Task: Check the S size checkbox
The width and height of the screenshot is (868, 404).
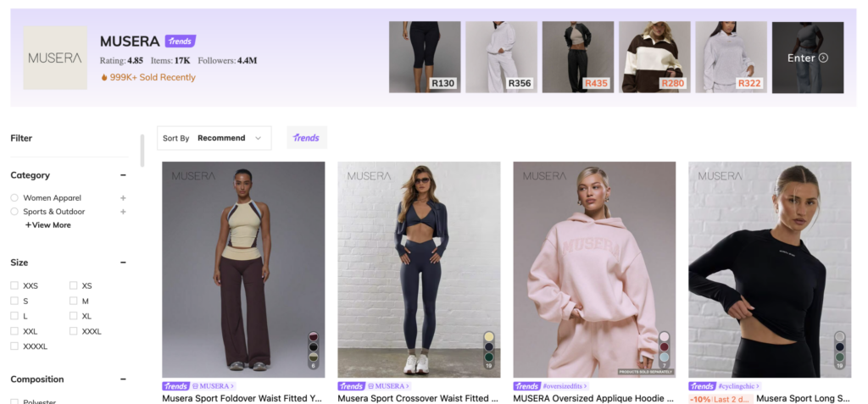Action: (x=14, y=301)
